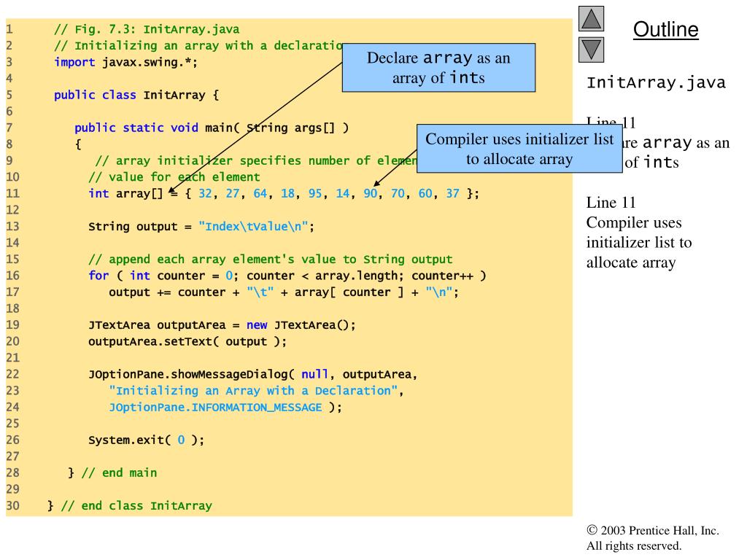Click the 'value for each element' comment
The height and width of the screenshot is (560, 747).
pos(174,178)
